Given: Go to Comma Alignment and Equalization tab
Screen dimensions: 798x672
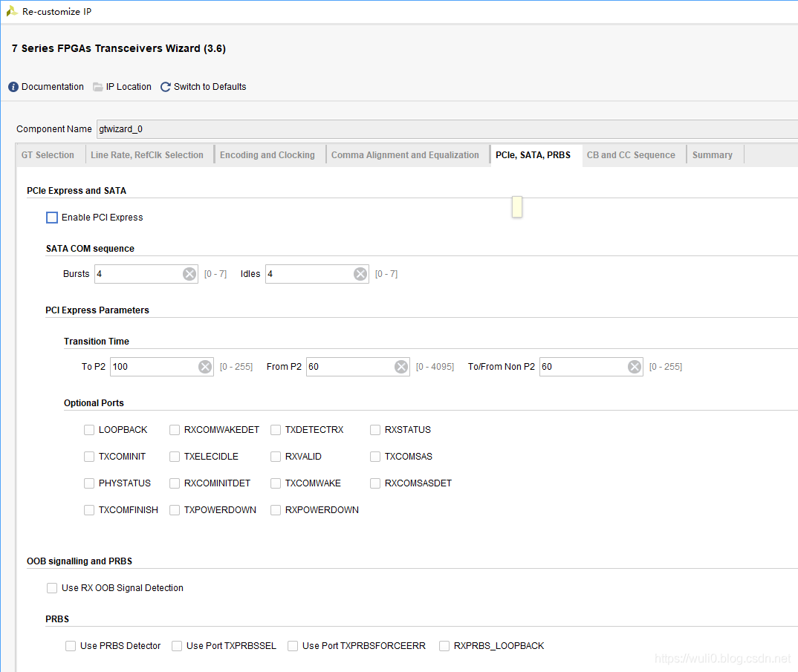Looking at the screenshot, I should pyautogui.click(x=405, y=155).
